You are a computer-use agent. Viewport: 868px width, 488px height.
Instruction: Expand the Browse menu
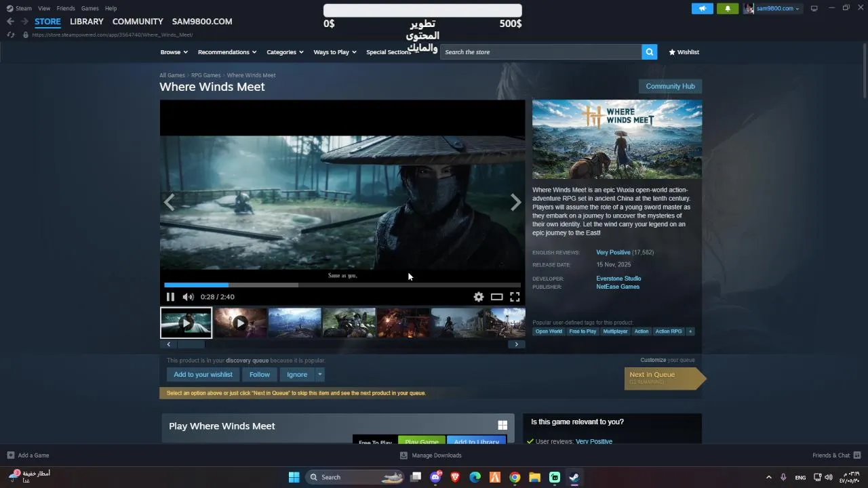pyautogui.click(x=174, y=52)
